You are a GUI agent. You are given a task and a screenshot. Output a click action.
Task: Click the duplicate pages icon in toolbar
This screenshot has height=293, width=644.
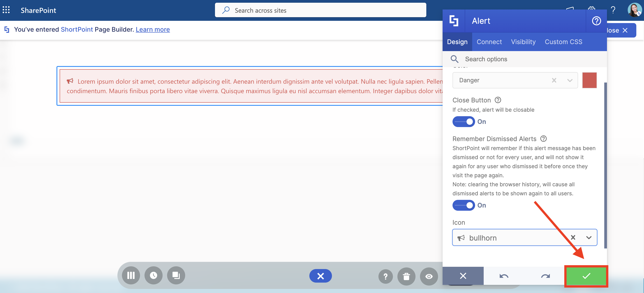pos(176,275)
